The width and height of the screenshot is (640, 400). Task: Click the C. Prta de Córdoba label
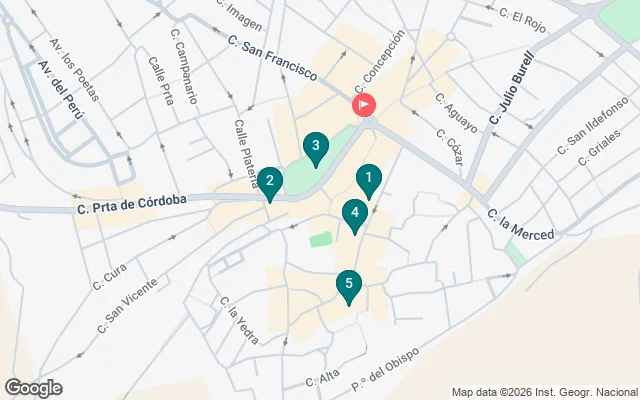click(132, 204)
